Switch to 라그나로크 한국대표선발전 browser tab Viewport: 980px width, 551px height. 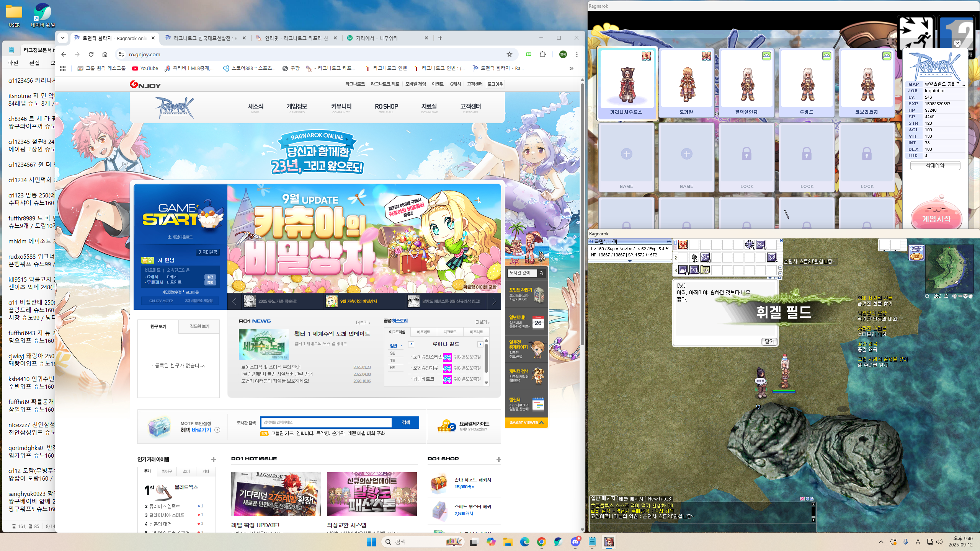pyautogui.click(x=205, y=38)
